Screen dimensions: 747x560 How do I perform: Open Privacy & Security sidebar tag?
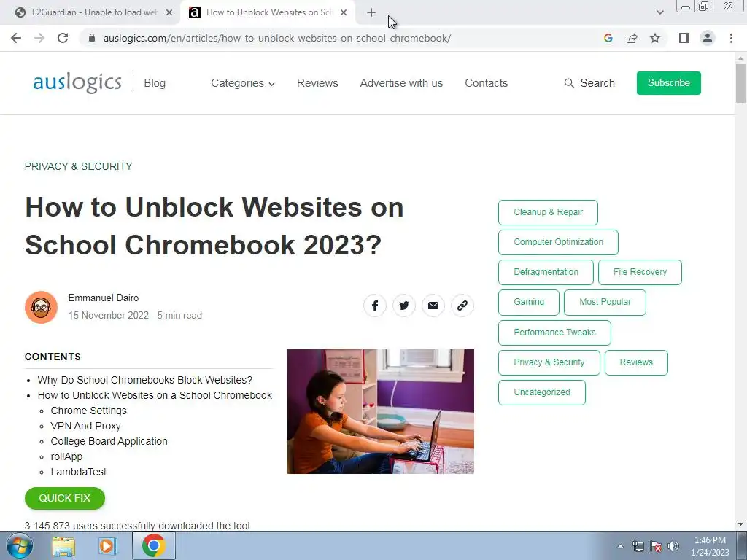click(x=549, y=362)
